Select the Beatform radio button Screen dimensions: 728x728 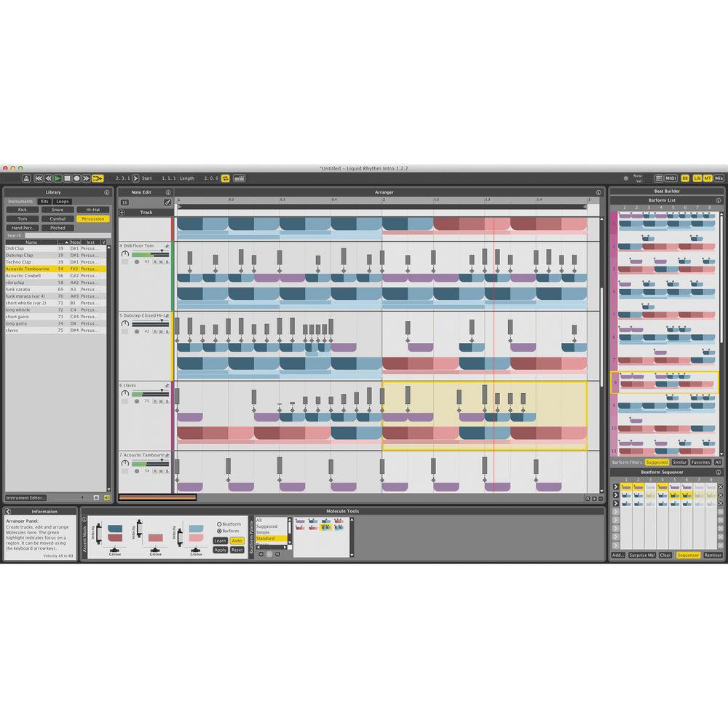(220, 523)
